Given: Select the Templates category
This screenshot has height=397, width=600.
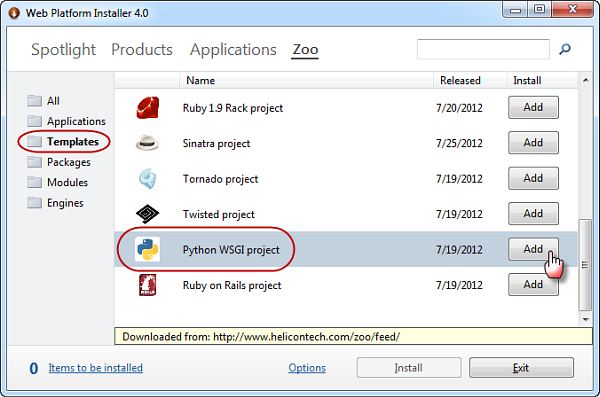Looking at the screenshot, I should [x=73, y=142].
